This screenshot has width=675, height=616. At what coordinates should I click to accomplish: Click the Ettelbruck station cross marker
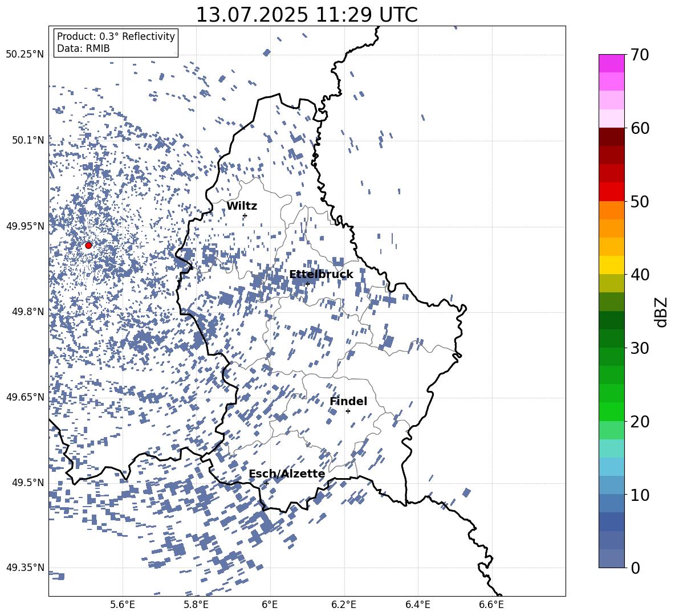click(x=307, y=284)
